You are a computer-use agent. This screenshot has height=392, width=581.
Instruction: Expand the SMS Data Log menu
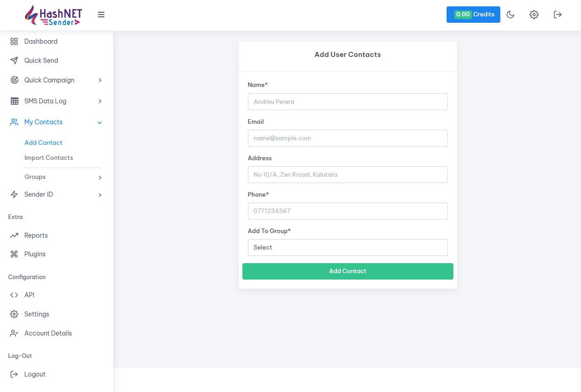click(x=100, y=101)
